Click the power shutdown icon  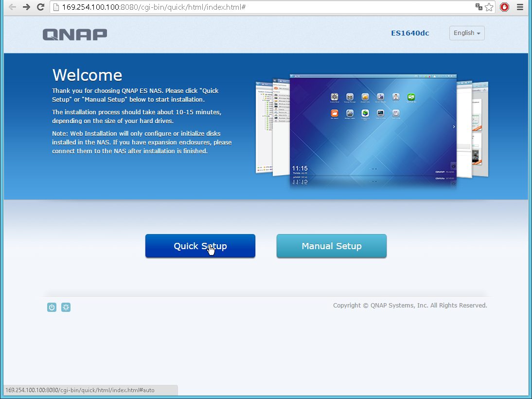click(52, 307)
